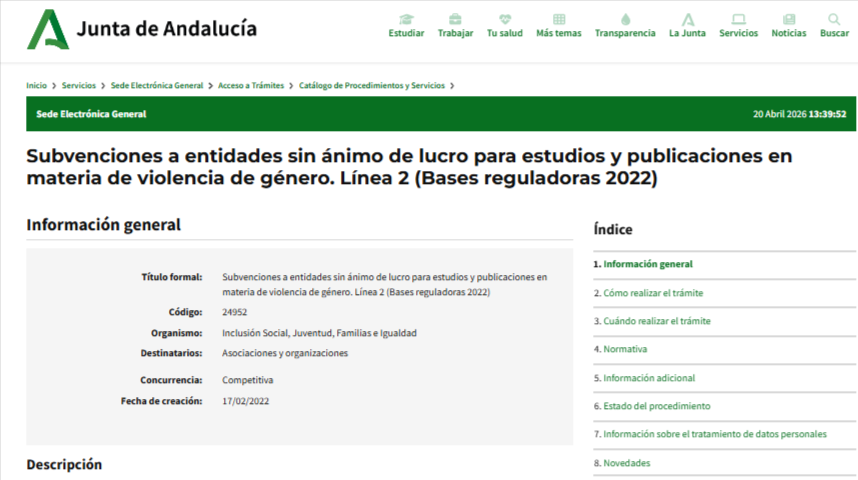This screenshot has height=480, width=858.
Task: Open the Transparencia droplet icon
Action: pos(625,20)
